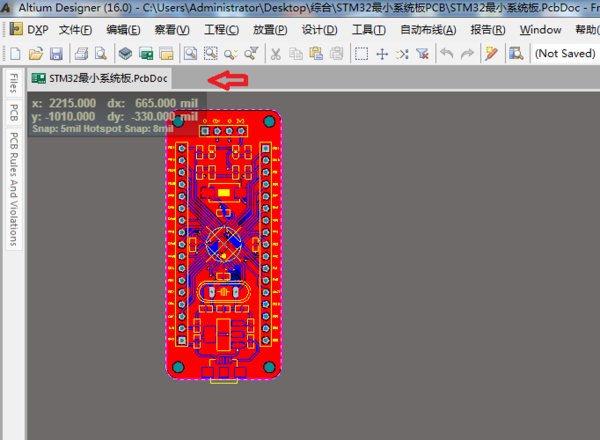Click the USB connector outline at board bottom
The height and width of the screenshot is (440, 600).
coord(224,370)
